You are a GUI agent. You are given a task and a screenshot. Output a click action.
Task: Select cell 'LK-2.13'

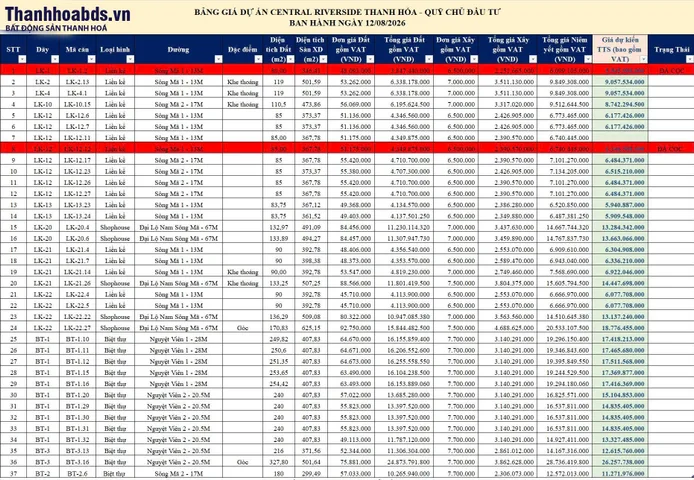coord(77,82)
